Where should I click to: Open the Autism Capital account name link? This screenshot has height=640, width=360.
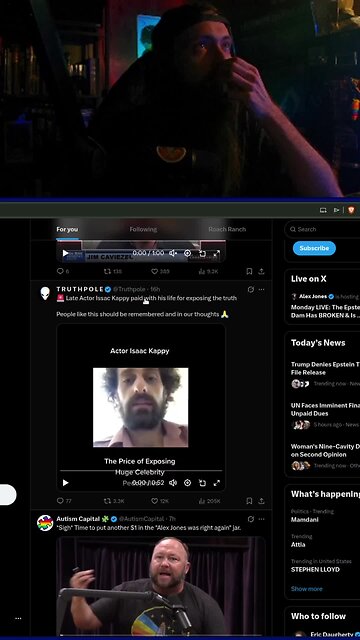(x=78, y=519)
